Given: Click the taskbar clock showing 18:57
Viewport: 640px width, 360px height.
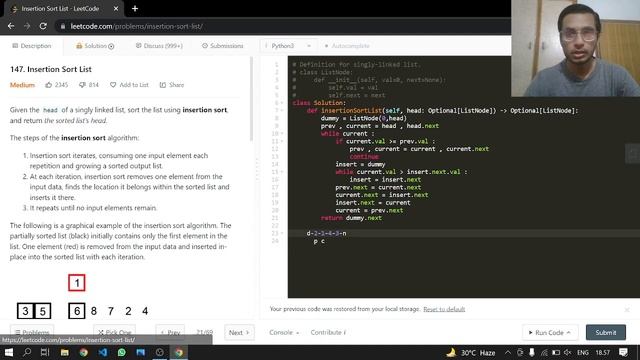Looking at the screenshot, I should coord(602,352).
